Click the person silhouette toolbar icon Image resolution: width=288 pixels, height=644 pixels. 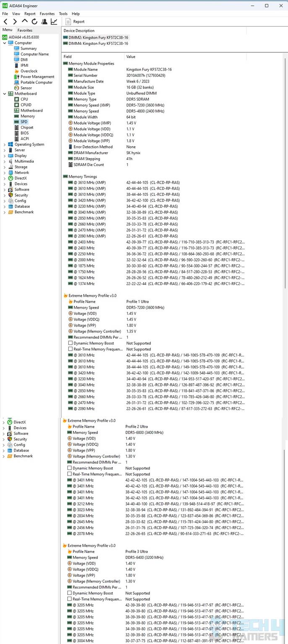[44, 21]
